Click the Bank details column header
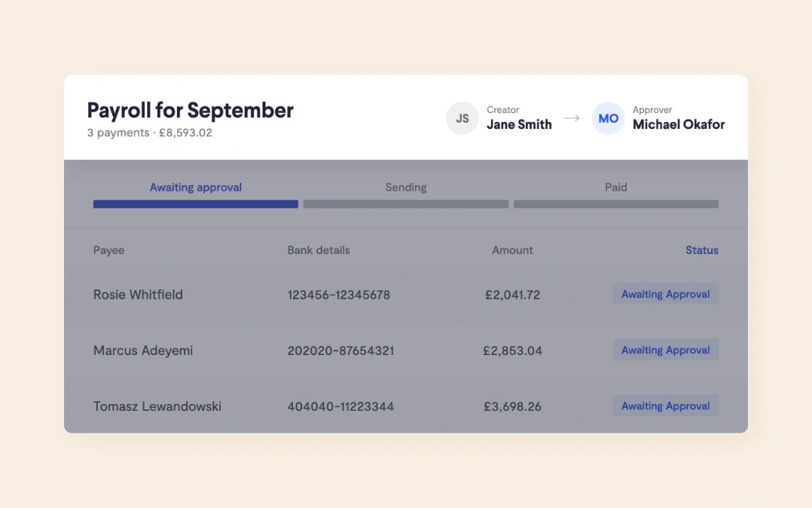Viewport: 812px width, 508px height. [319, 249]
